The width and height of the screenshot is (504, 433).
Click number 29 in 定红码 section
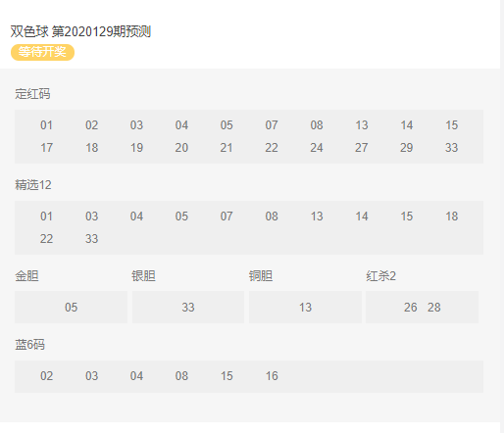tap(407, 148)
